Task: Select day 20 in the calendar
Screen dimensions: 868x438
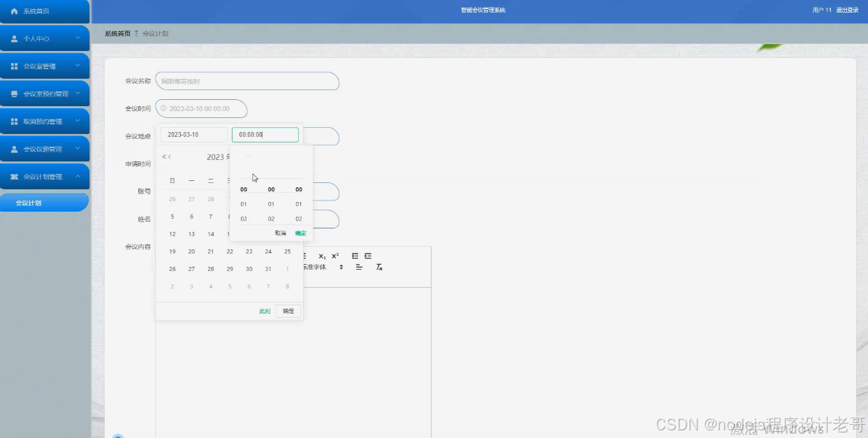Action: [x=191, y=251]
